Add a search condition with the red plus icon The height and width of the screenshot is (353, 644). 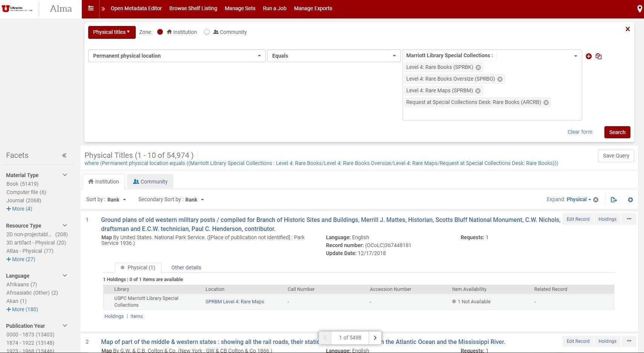(x=589, y=56)
